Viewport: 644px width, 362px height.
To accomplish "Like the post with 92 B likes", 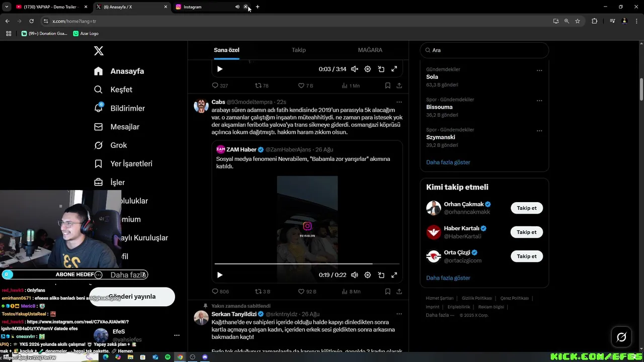I will (x=307, y=291).
